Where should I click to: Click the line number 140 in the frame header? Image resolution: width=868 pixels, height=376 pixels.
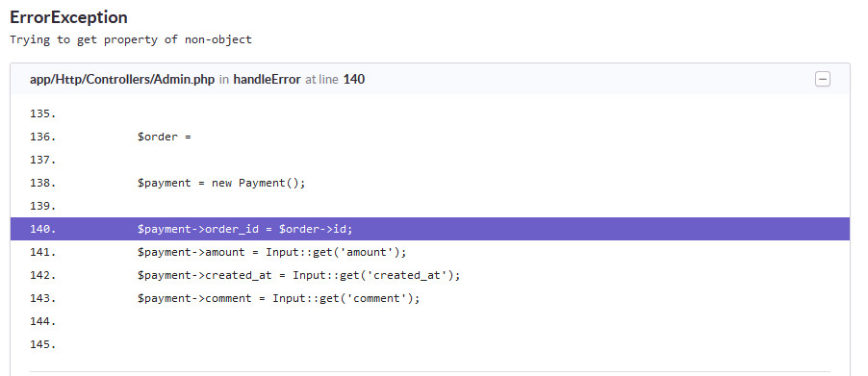(354, 80)
